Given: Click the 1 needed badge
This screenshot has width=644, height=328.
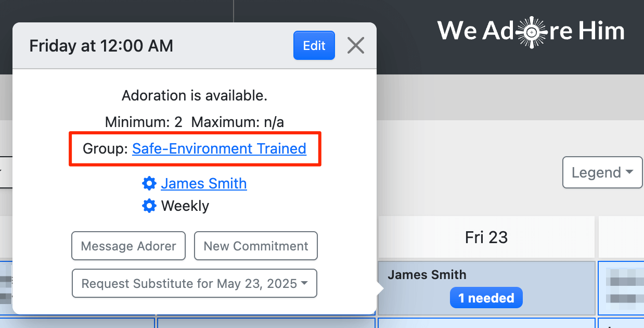Looking at the screenshot, I should [x=486, y=298].
